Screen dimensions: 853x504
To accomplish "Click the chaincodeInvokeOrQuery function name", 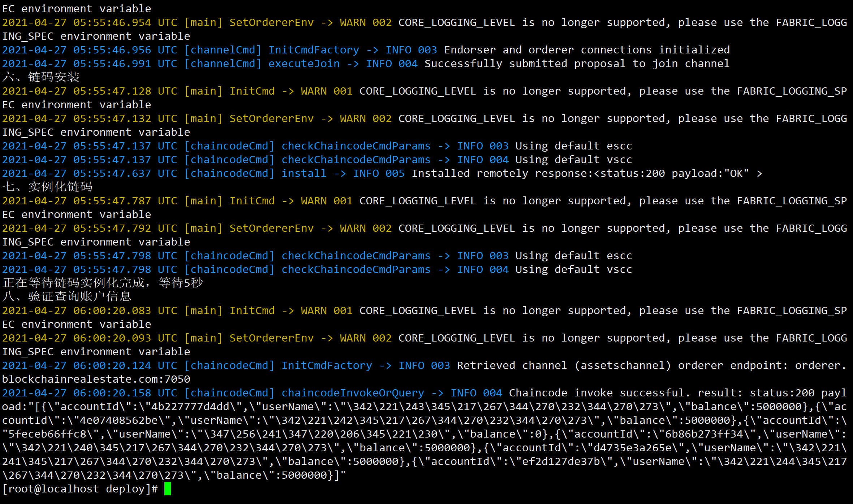I will click(x=353, y=393).
